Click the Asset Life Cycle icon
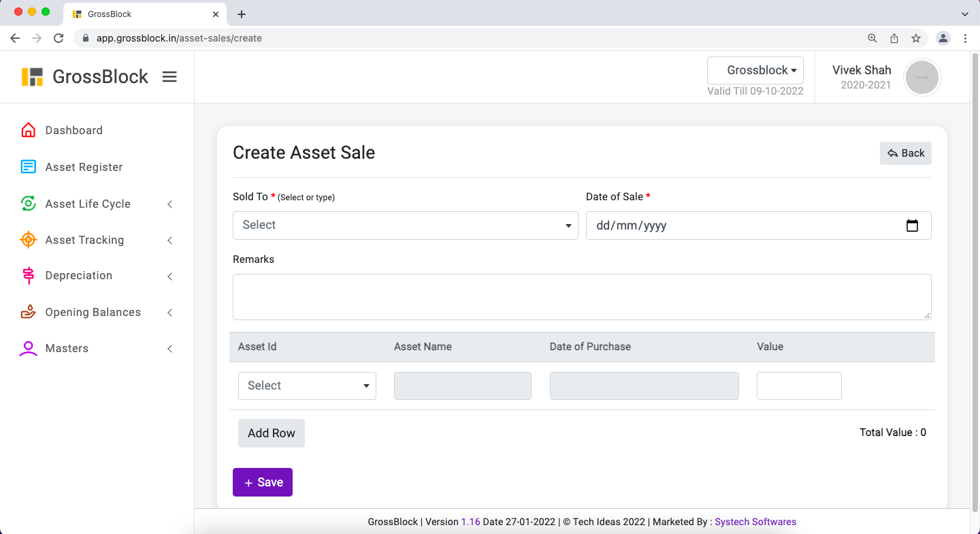980x534 pixels. click(28, 204)
